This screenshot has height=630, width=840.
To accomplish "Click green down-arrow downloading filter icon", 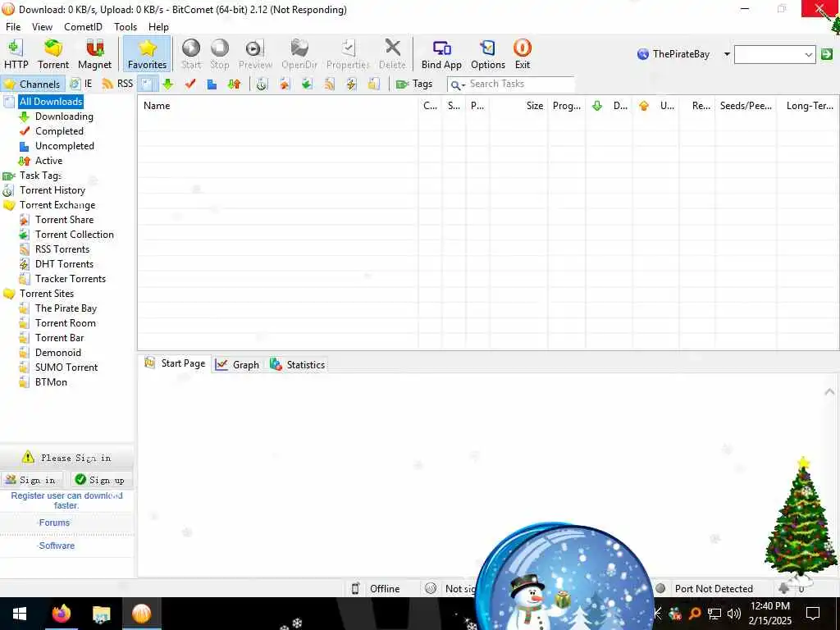I will (x=167, y=84).
